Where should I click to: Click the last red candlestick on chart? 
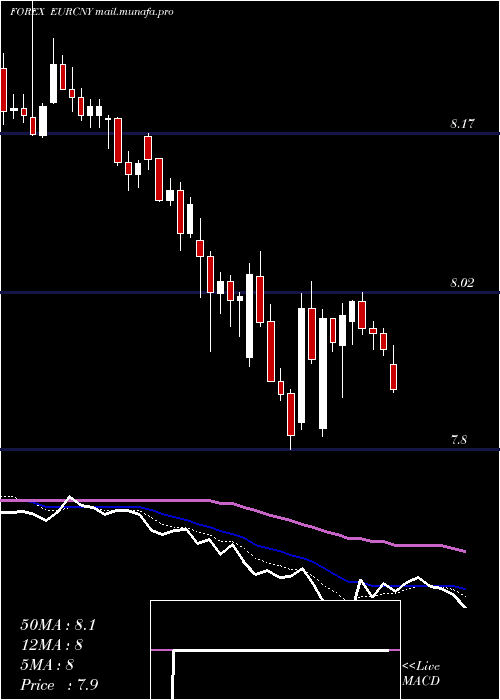[x=393, y=376]
